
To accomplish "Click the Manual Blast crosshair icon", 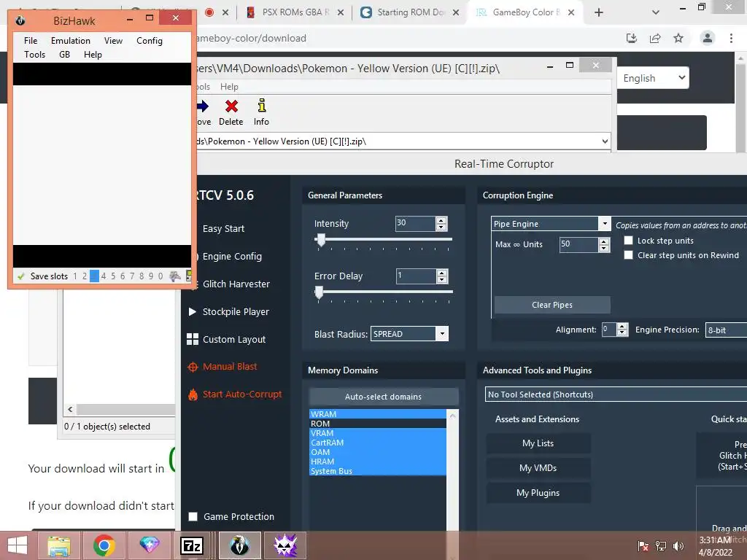I will [x=193, y=367].
